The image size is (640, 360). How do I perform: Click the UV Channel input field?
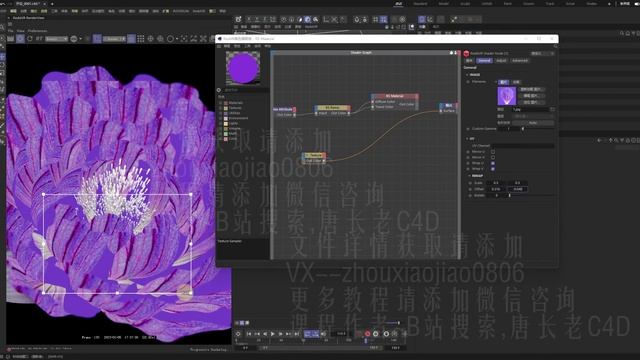[x=523, y=146]
